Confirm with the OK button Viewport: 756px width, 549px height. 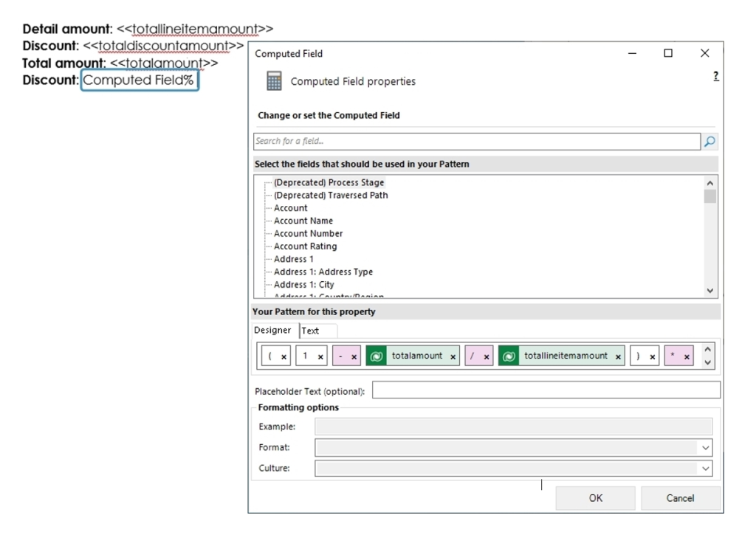click(596, 498)
